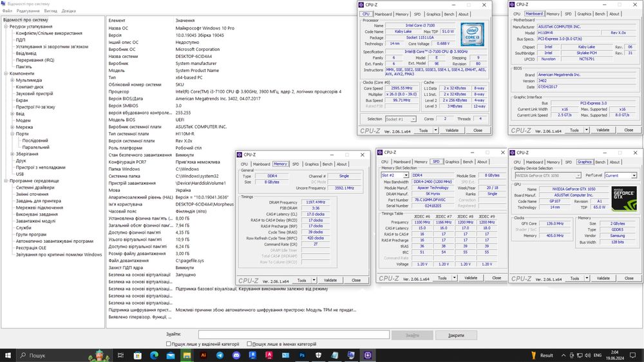Click the network tray icon
Image resolution: width=644 pixels, height=362 pixels.
coord(580,356)
